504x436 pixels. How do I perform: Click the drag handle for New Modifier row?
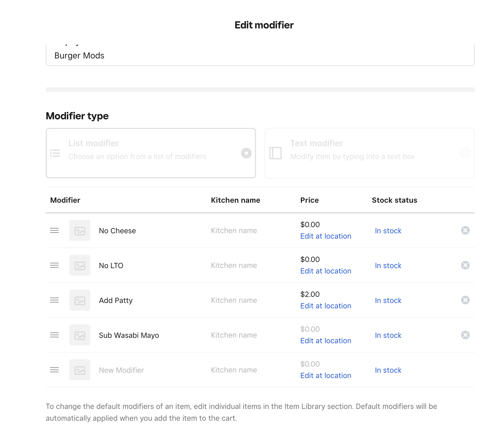pos(54,370)
